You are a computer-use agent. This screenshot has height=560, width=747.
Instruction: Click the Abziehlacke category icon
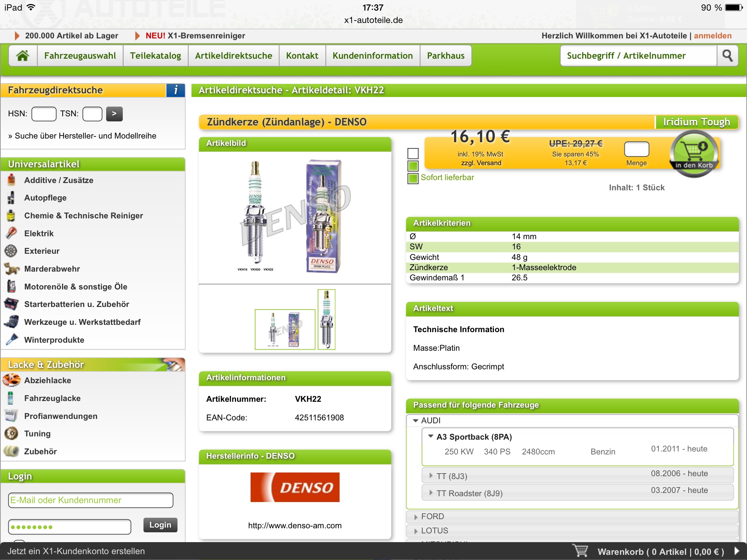click(11, 380)
